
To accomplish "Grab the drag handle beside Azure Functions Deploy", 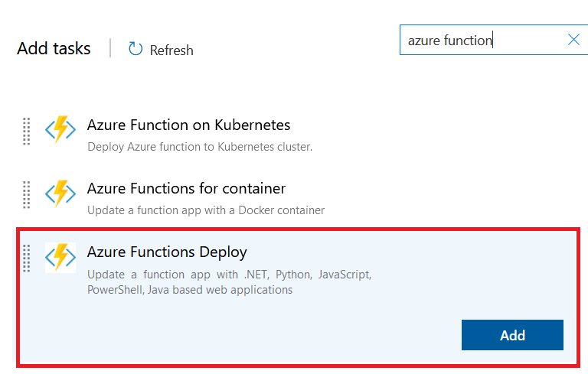I will pos(26,257).
